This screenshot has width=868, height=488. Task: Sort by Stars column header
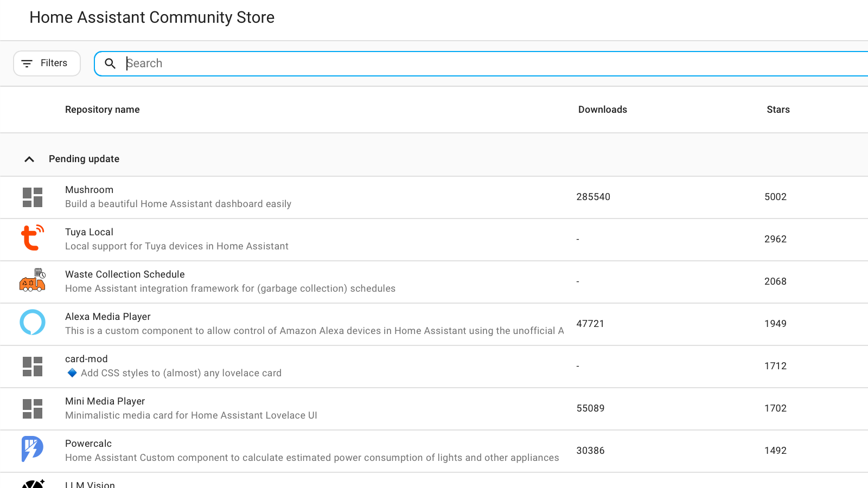pyautogui.click(x=778, y=110)
